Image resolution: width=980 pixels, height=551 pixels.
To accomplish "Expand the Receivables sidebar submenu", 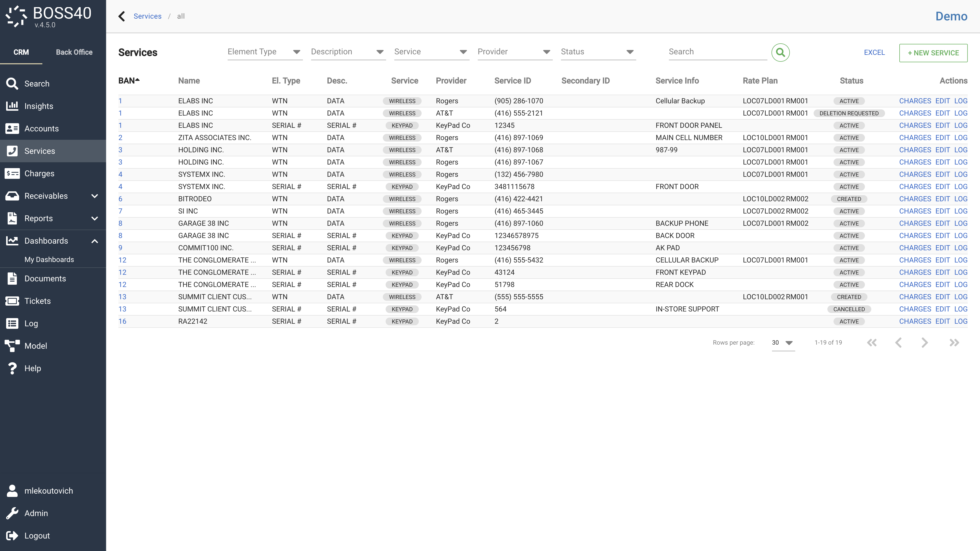I will (95, 196).
